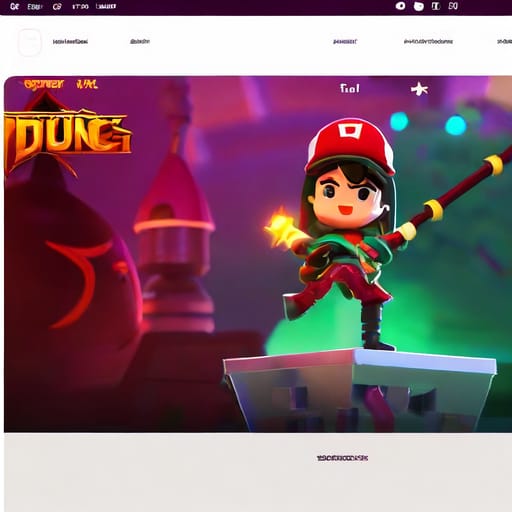The height and width of the screenshot is (512, 512).
Task: Click the orange text label at banner top-left
Action: [x=44, y=84]
